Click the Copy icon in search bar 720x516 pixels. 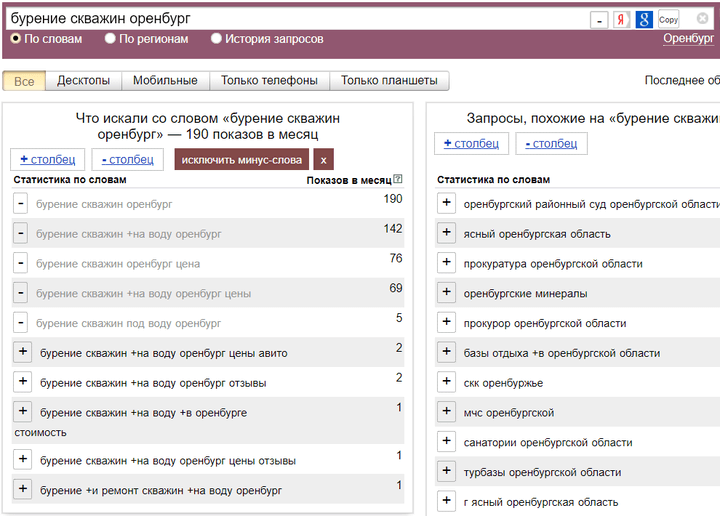(668, 19)
